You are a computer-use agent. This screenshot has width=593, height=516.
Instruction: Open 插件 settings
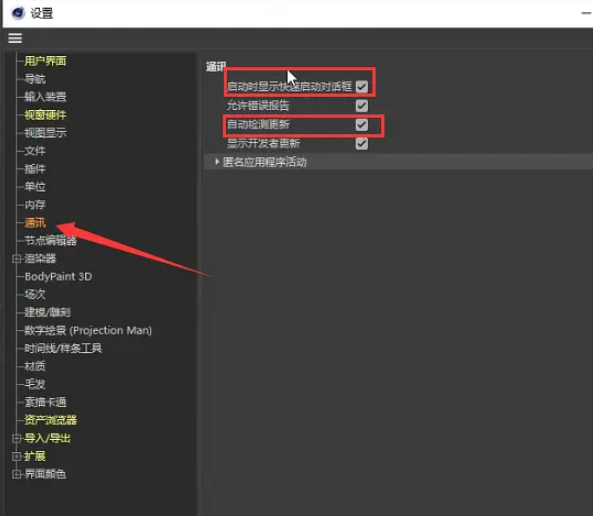35,168
